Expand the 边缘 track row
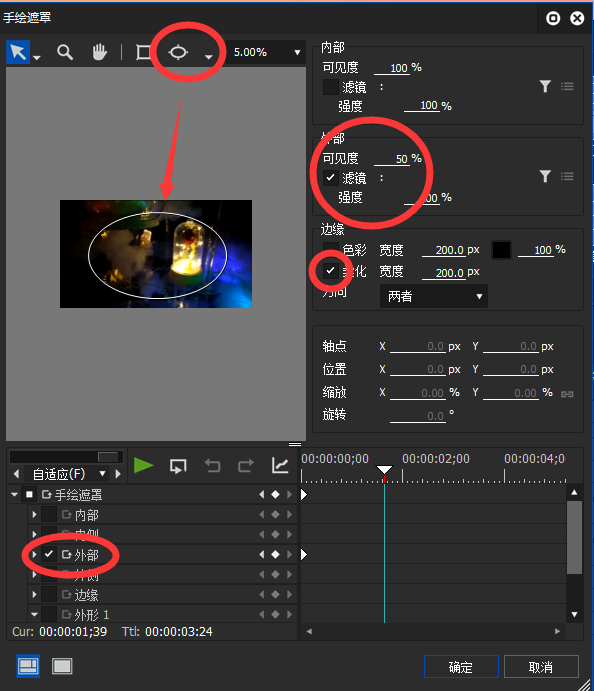 pos(34,594)
